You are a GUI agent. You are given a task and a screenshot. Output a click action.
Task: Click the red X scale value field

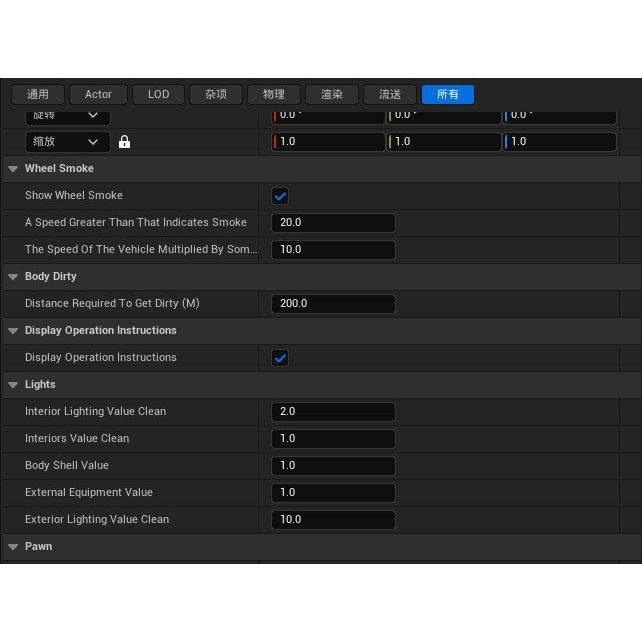coord(329,142)
